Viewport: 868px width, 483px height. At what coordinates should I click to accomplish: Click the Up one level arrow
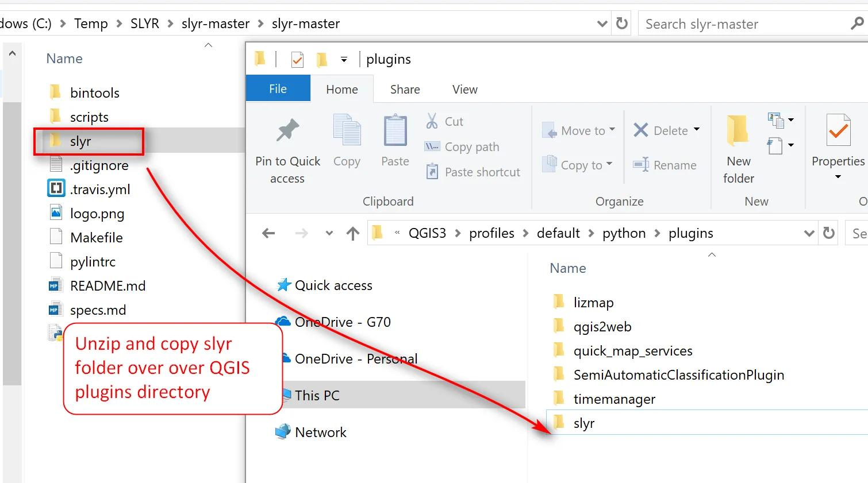(353, 233)
